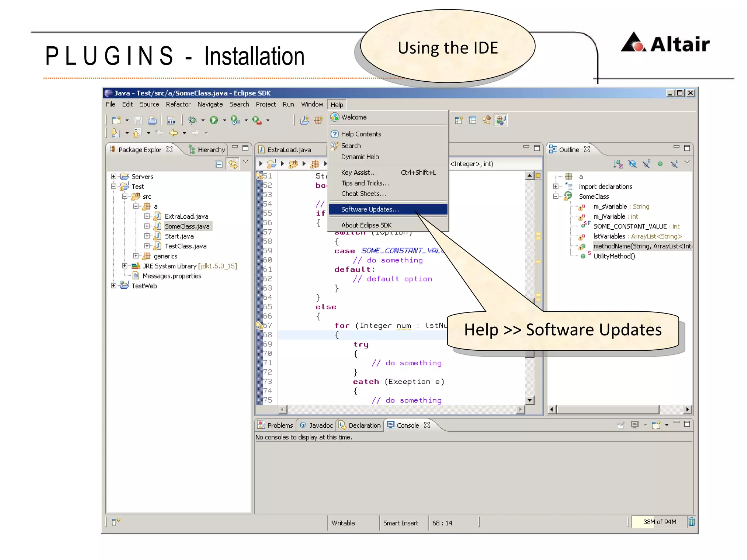Click the Previous Annotation up-arrow icon

pyautogui.click(x=137, y=133)
